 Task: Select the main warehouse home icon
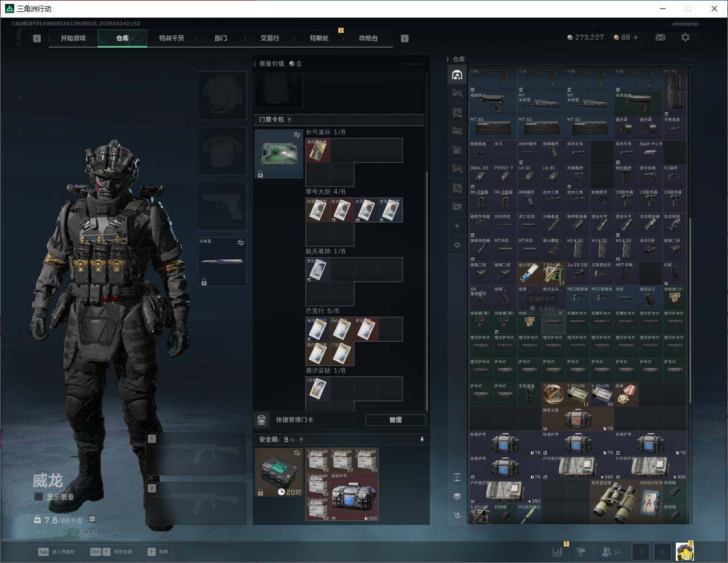point(457,75)
